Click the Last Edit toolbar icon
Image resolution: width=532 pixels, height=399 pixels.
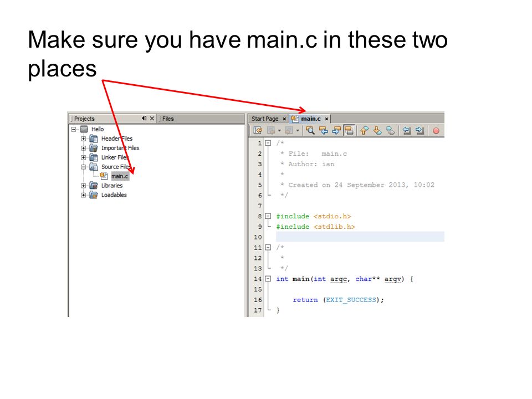(258, 131)
